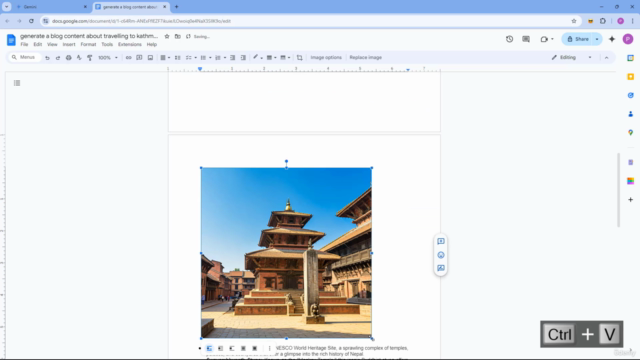Switch to the Gemini browser tab
Screen dimensions: 640x360
point(51,7)
